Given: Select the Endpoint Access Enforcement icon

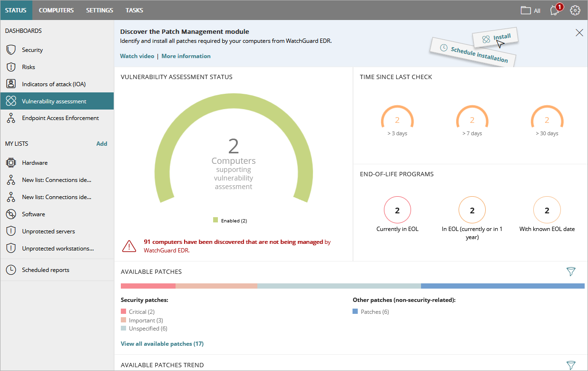Looking at the screenshot, I should point(10,118).
